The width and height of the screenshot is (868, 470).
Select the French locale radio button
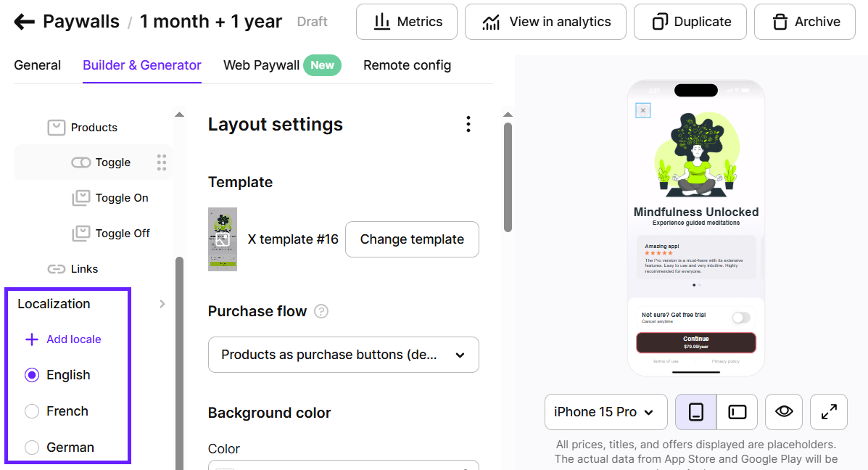click(32, 411)
